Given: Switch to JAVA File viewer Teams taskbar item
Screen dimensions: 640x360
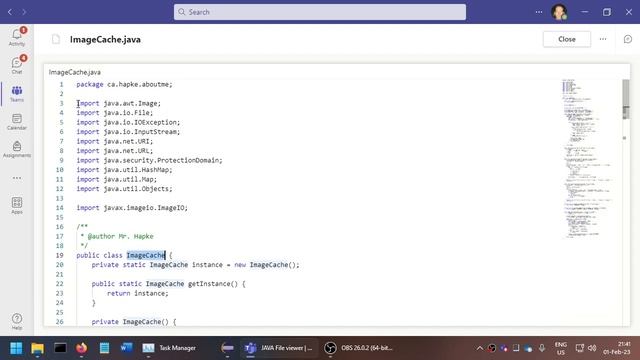Looking at the screenshot, I should tap(279, 348).
